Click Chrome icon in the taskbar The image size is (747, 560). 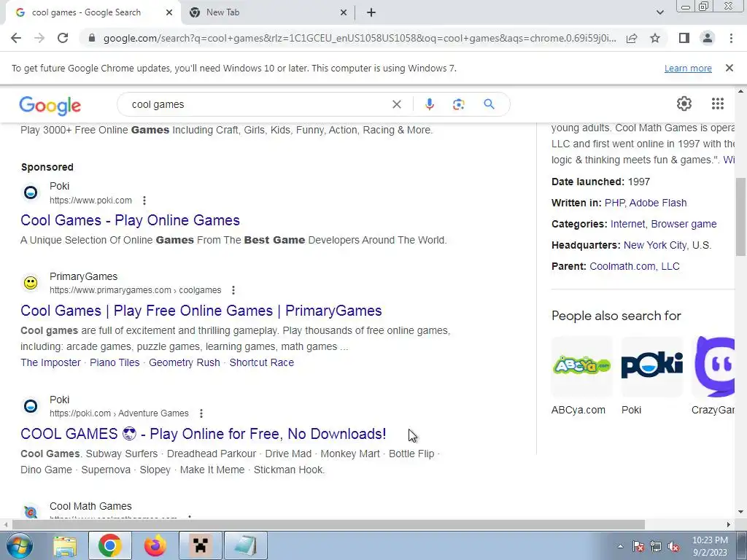click(x=110, y=545)
